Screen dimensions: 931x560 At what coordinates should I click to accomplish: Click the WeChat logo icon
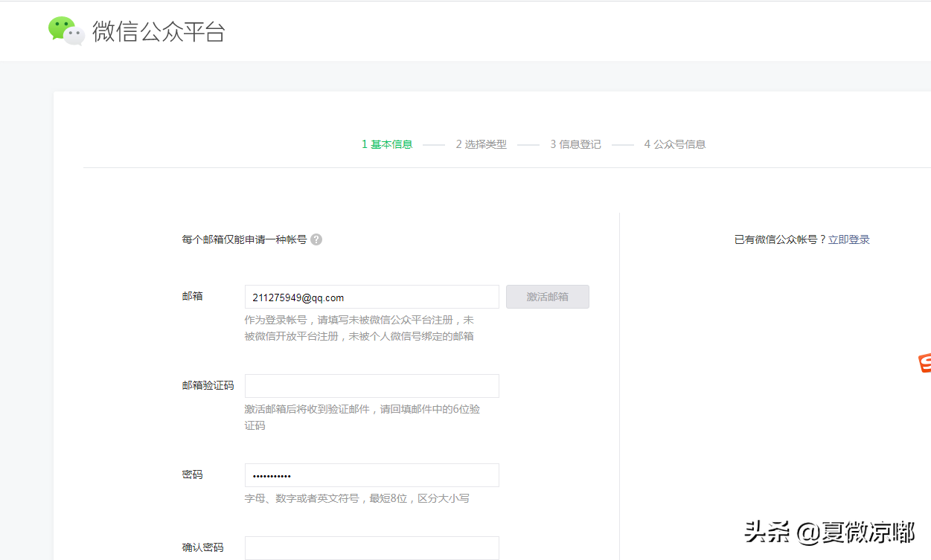pos(65,30)
